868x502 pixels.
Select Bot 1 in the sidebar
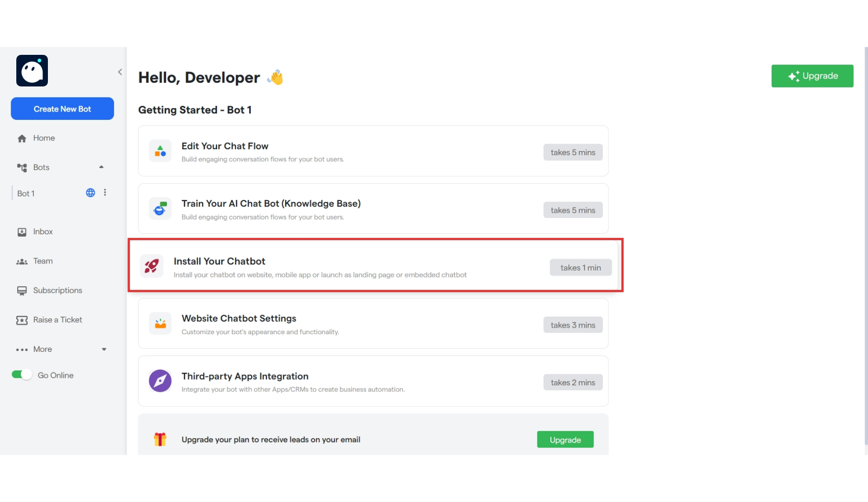pyautogui.click(x=26, y=193)
